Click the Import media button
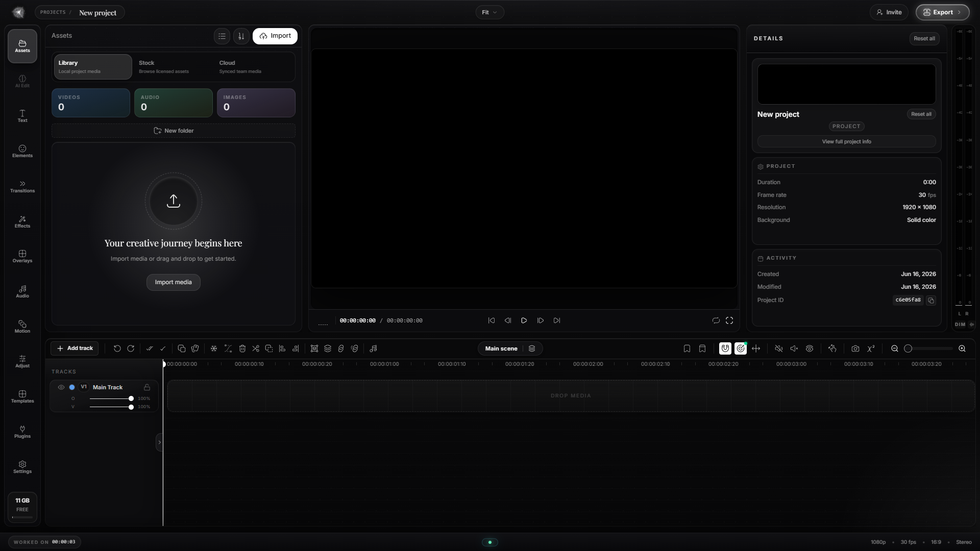980x551 pixels. (174, 282)
